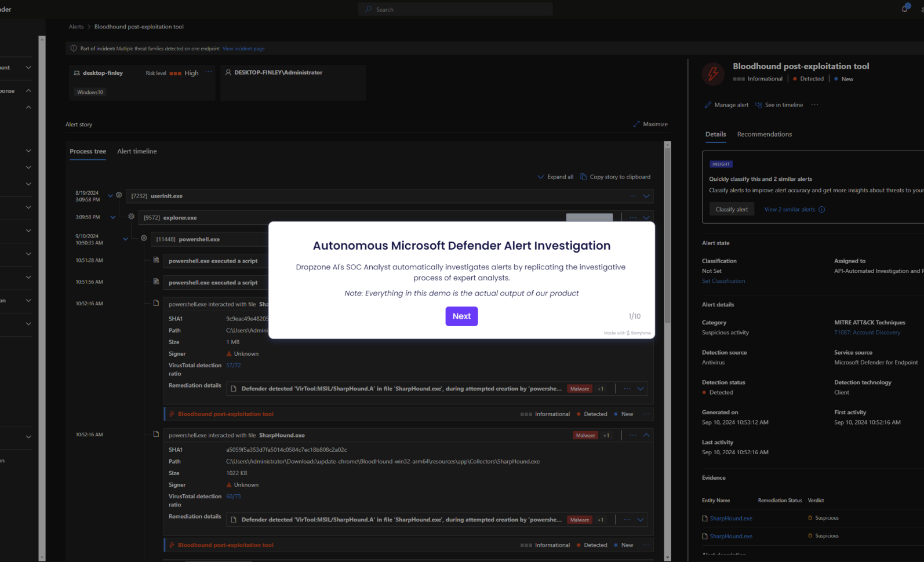Click Windows10 tag on device card
The image size is (924, 562).
coord(90,92)
